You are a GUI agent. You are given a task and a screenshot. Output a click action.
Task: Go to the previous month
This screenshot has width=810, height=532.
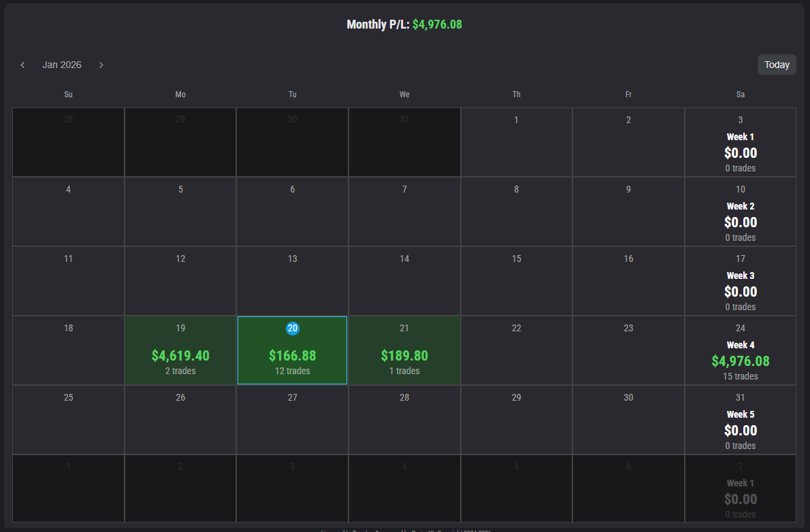(22, 65)
